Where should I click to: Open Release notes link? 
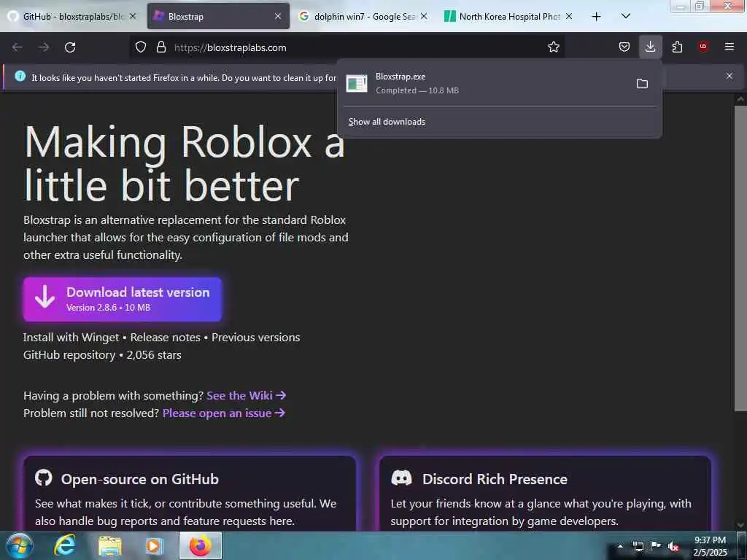click(166, 337)
